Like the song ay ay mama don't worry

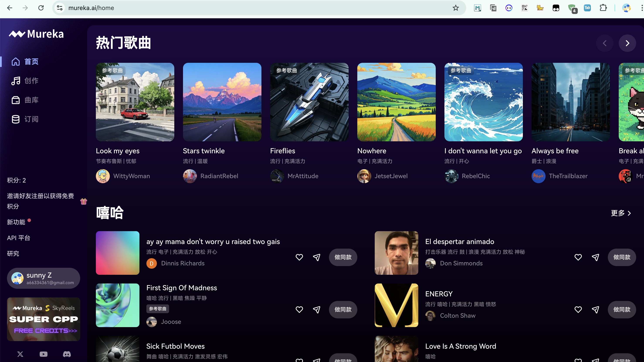coord(299,257)
